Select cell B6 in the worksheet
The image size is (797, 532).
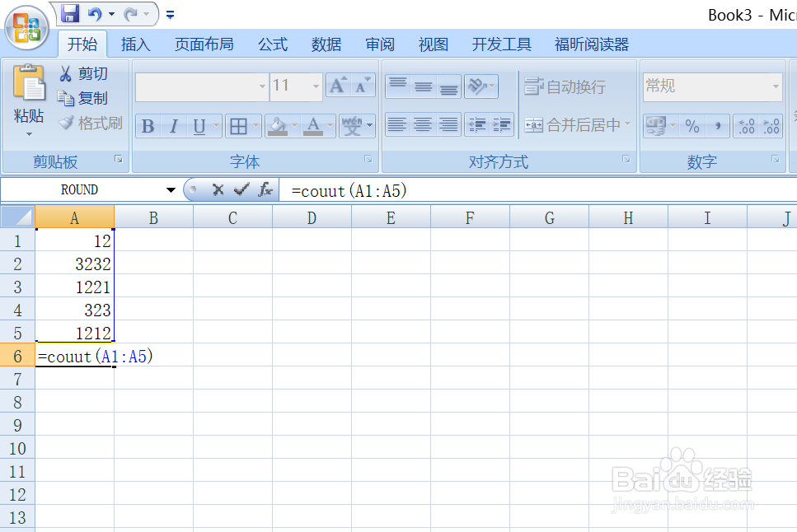click(x=153, y=357)
